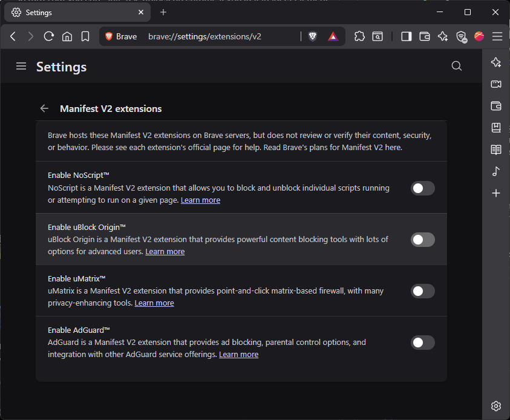Enable the uMatrix toggle
Screen dimensions: 510x420
pos(422,291)
